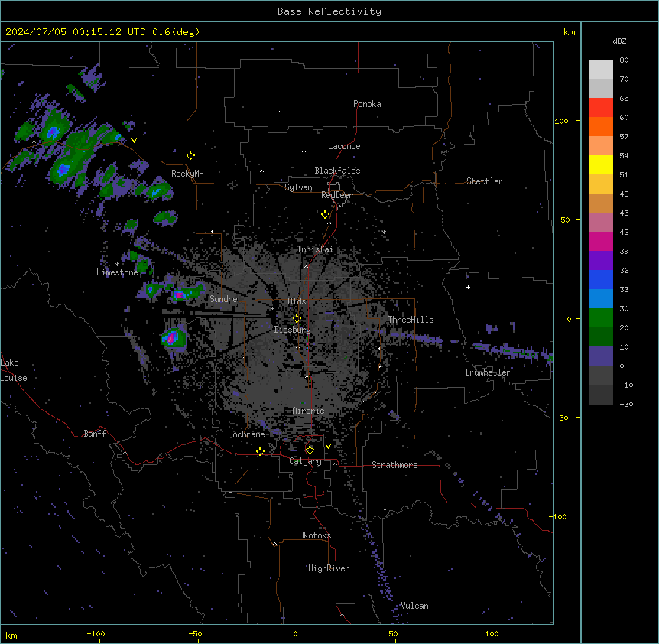The height and width of the screenshot is (644, 659).
Task: Select the Olds town label
Action: tap(297, 301)
